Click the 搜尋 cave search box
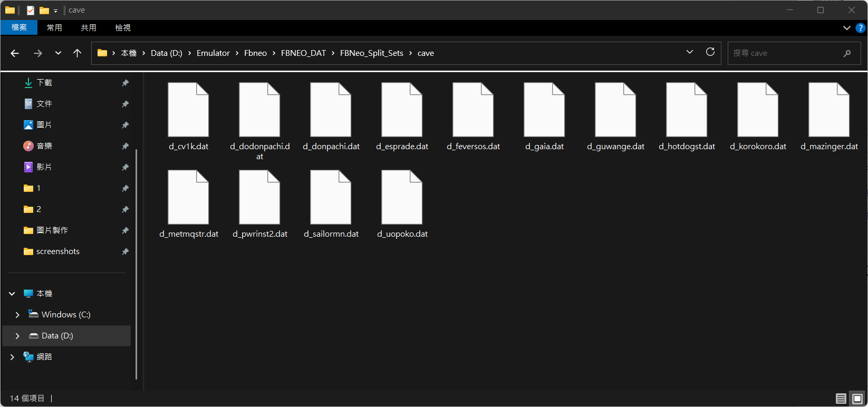 coord(786,53)
